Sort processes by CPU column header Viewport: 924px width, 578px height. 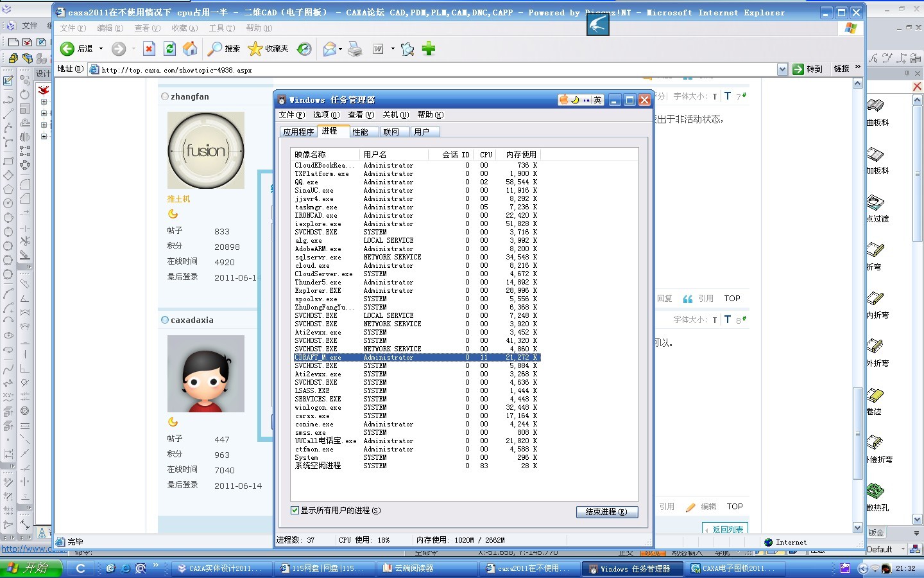click(x=486, y=155)
